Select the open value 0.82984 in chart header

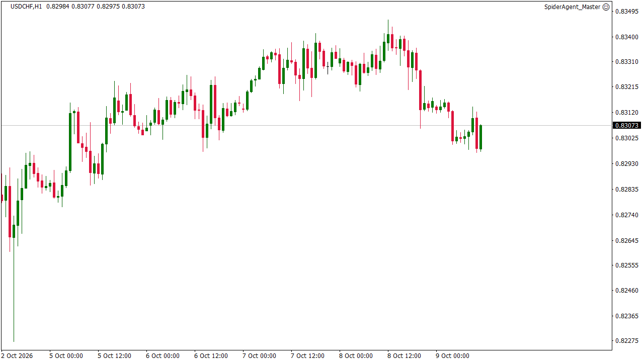click(x=58, y=7)
